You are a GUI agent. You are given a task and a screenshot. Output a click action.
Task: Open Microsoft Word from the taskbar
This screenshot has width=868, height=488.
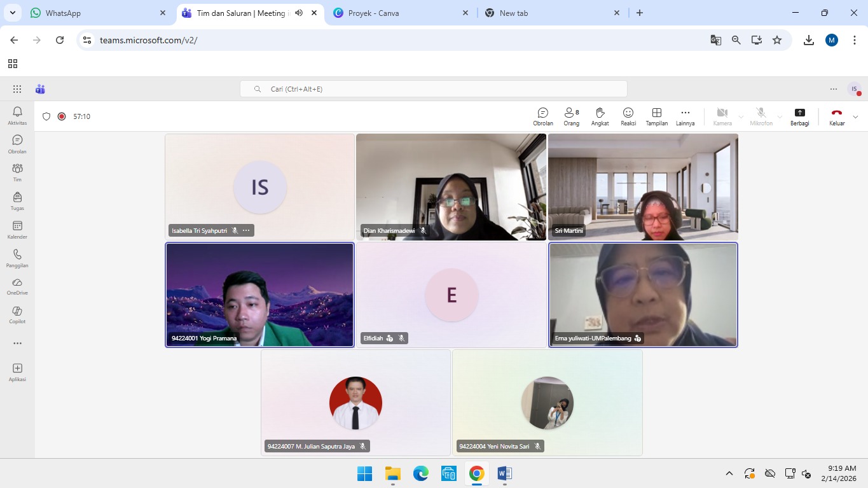pos(504,473)
